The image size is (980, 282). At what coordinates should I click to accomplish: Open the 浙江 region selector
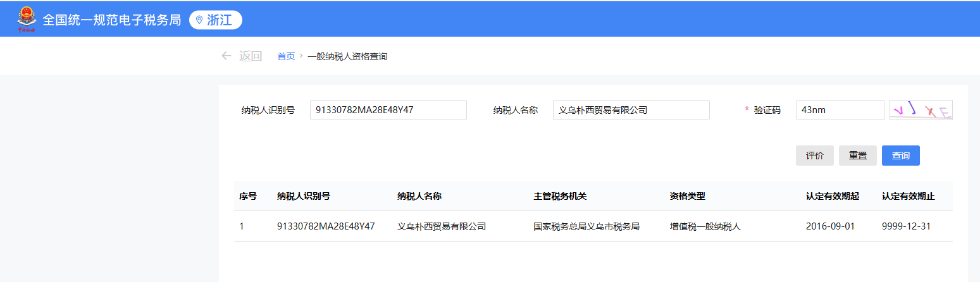tap(216, 20)
